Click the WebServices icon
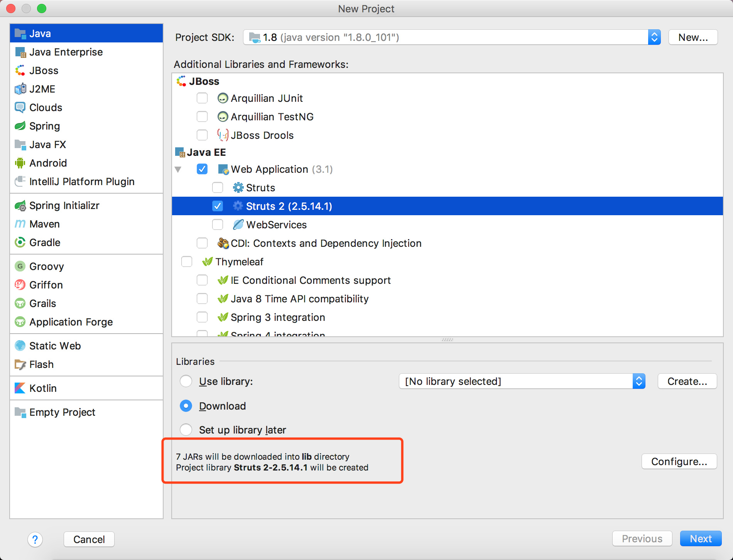The width and height of the screenshot is (733, 560). [x=238, y=225]
